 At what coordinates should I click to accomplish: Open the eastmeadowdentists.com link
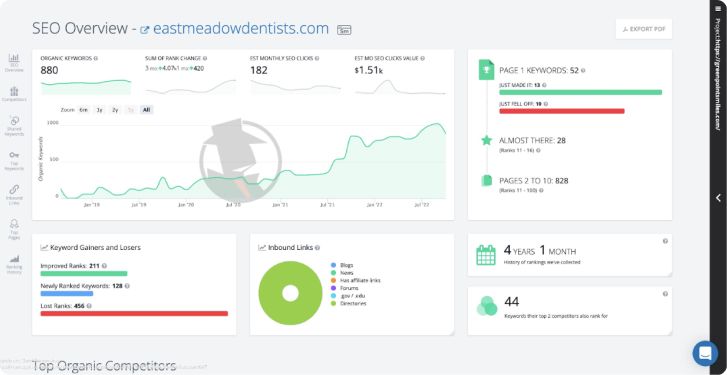pos(241,29)
